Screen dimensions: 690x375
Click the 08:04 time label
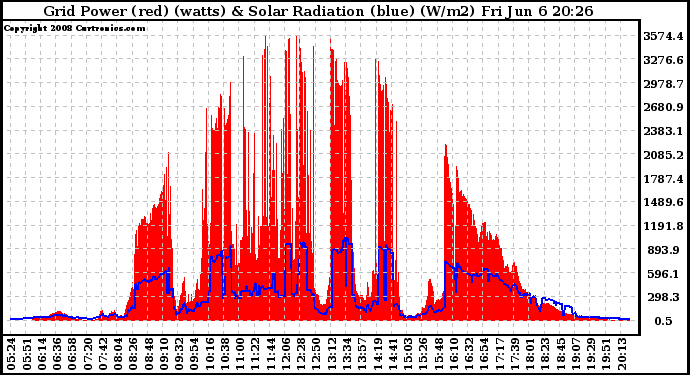[118, 354]
